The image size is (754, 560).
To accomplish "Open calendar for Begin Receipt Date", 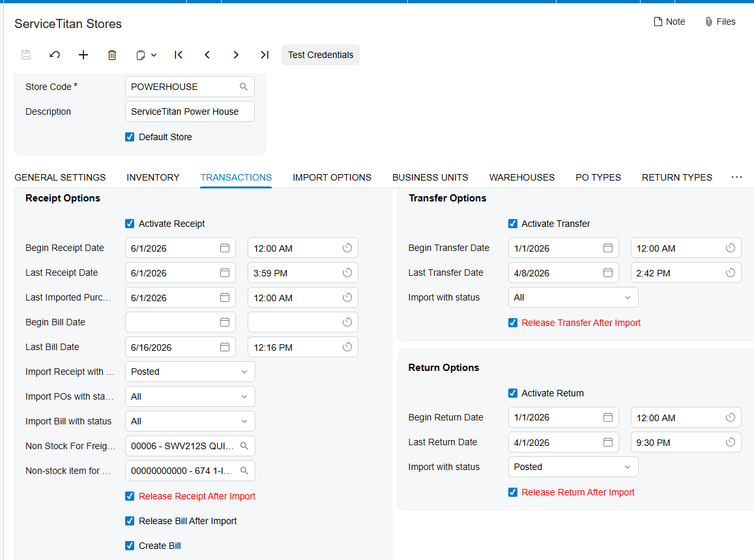I will tap(225, 248).
